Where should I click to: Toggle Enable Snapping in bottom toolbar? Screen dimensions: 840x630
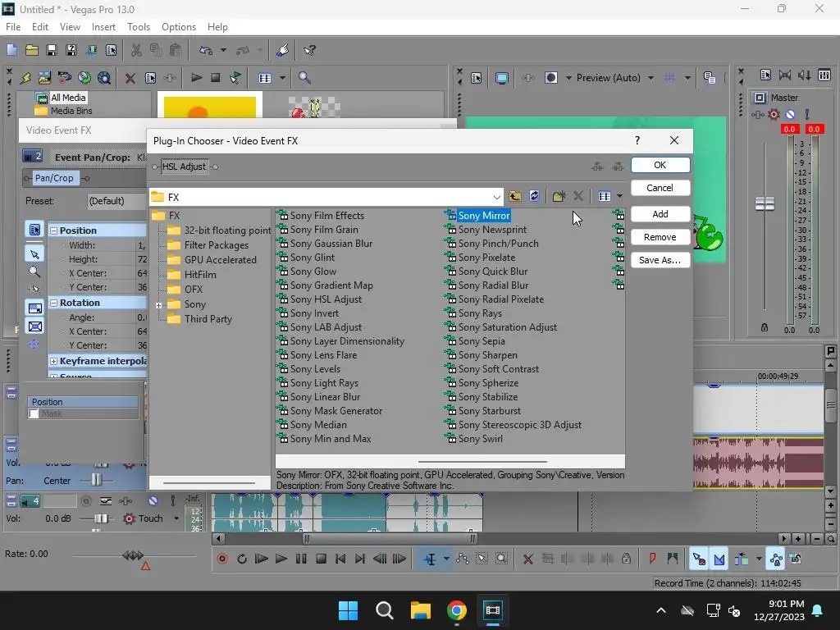[699, 559]
